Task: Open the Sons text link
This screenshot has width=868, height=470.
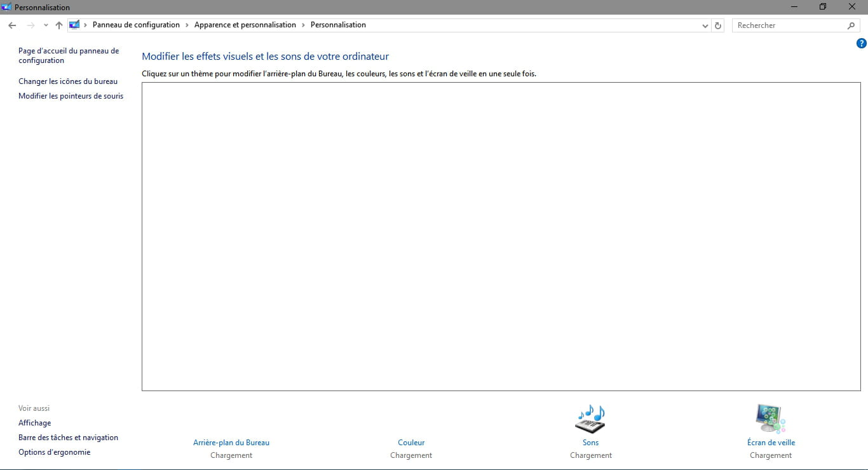Action: tap(591, 443)
